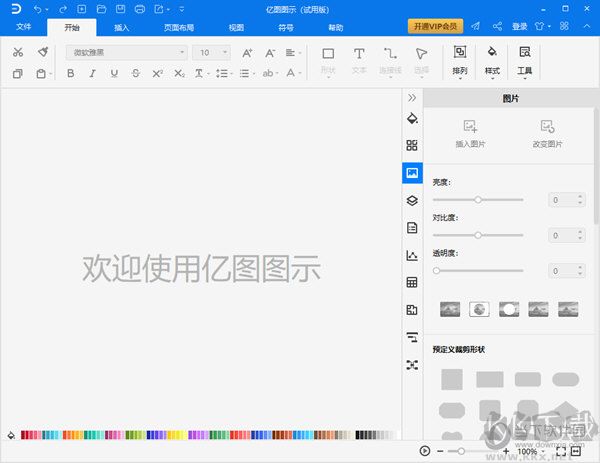This screenshot has width=600, height=463.
Task: Expand the 100% zoom level dropdown
Action: coord(545,451)
